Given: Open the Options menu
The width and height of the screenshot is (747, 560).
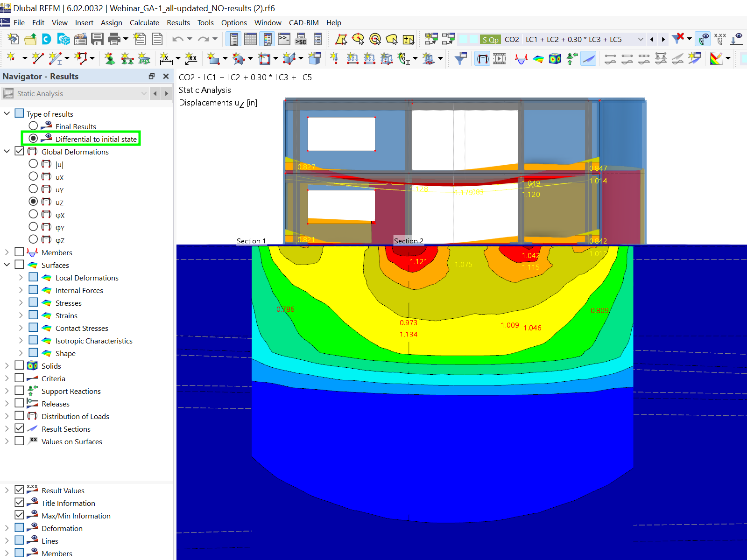Looking at the screenshot, I should tap(234, 22).
